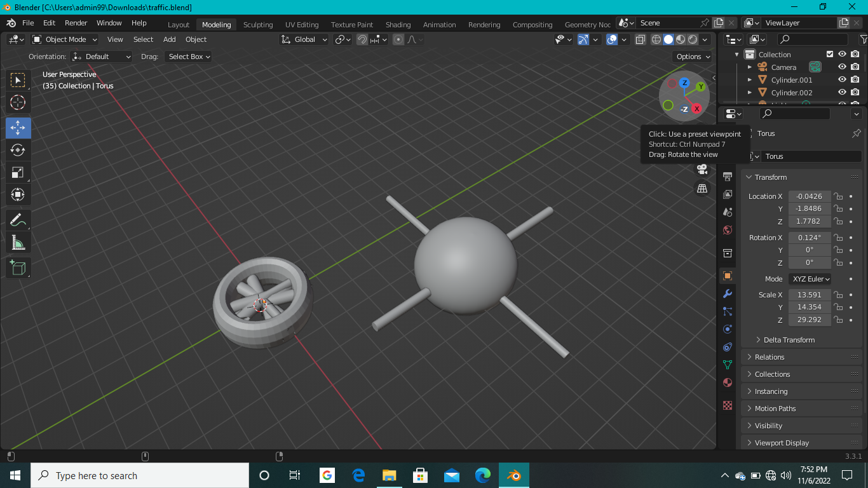Switch to the Sculpting workspace tab
The width and height of the screenshot is (868, 488).
click(x=258, y=25)
